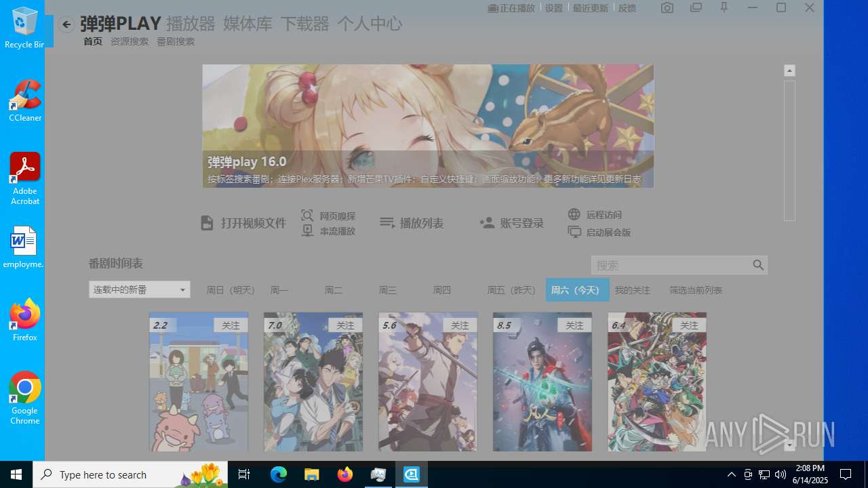Open the 个人中心 tab
868x488 pixels.
(370, 24)
